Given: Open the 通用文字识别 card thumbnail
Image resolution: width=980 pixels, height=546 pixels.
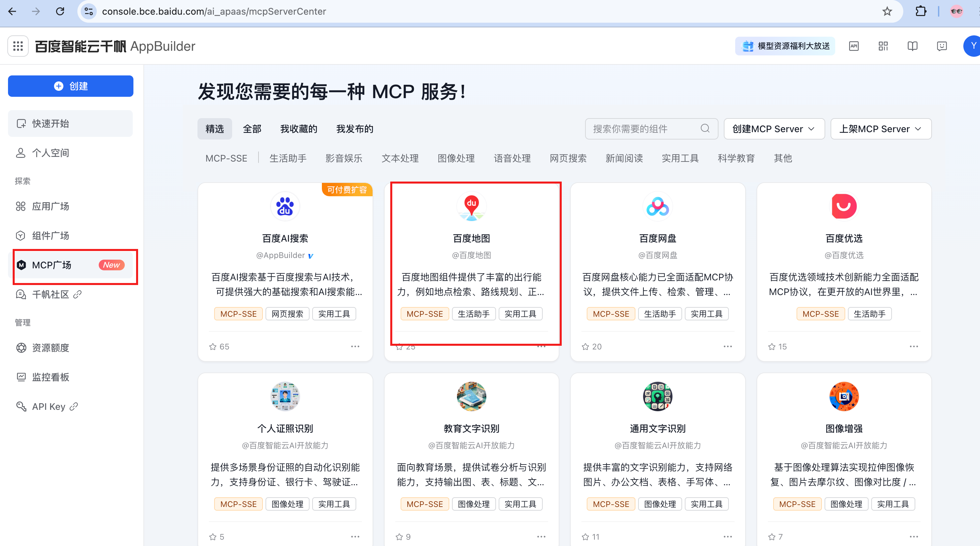Looking at the screenshot, I should tap(657, 396).
